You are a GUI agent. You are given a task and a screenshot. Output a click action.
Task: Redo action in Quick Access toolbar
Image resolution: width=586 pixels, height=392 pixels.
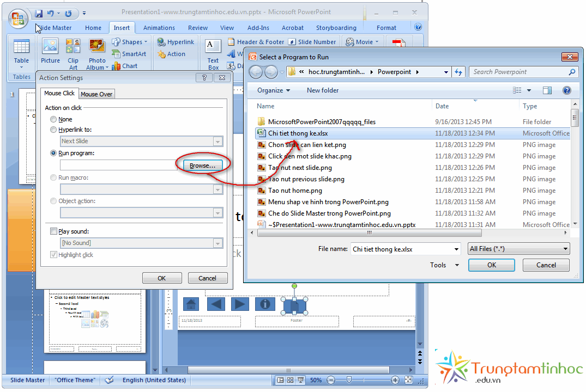click(68, 14)
